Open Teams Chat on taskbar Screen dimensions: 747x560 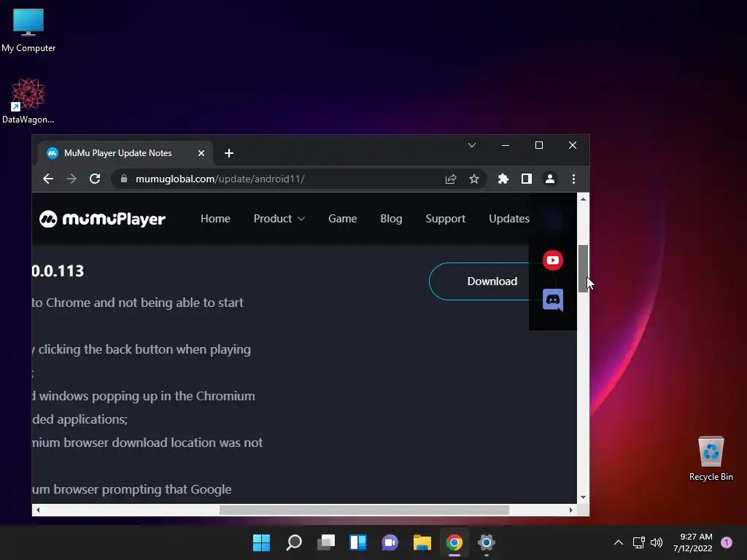click(390, 542)
